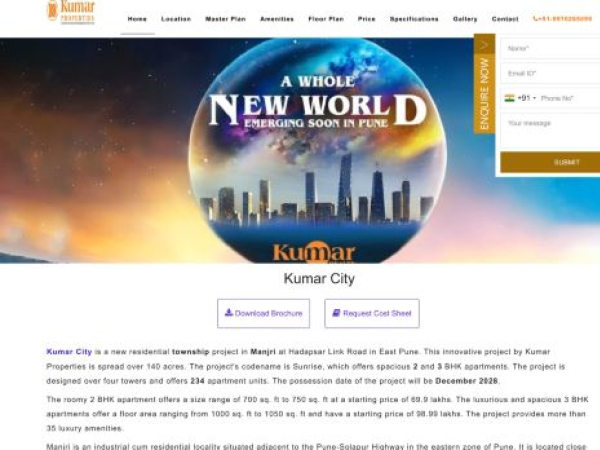Focus the Name input field
Image resolution: width=600 pixels, height=450 pixels.
pos(550,48)
